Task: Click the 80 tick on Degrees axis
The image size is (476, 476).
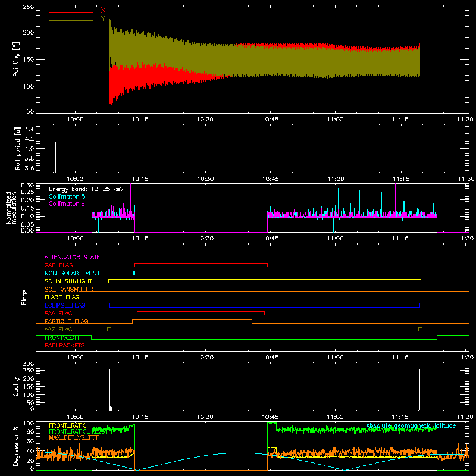Action: [x=30, y=431]
